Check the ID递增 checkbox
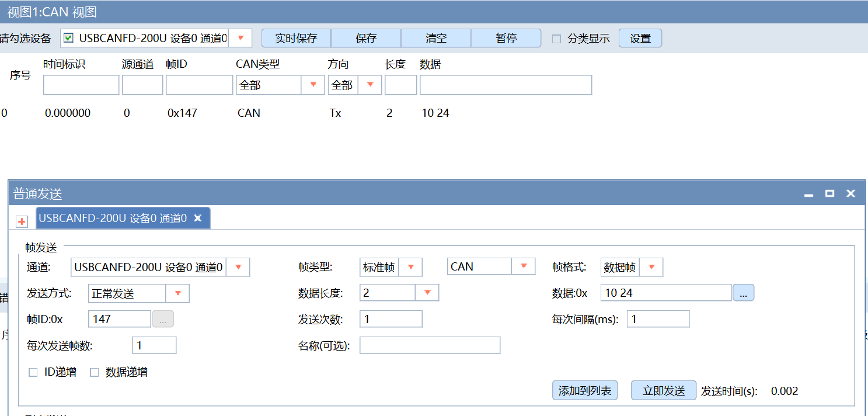 33,372
